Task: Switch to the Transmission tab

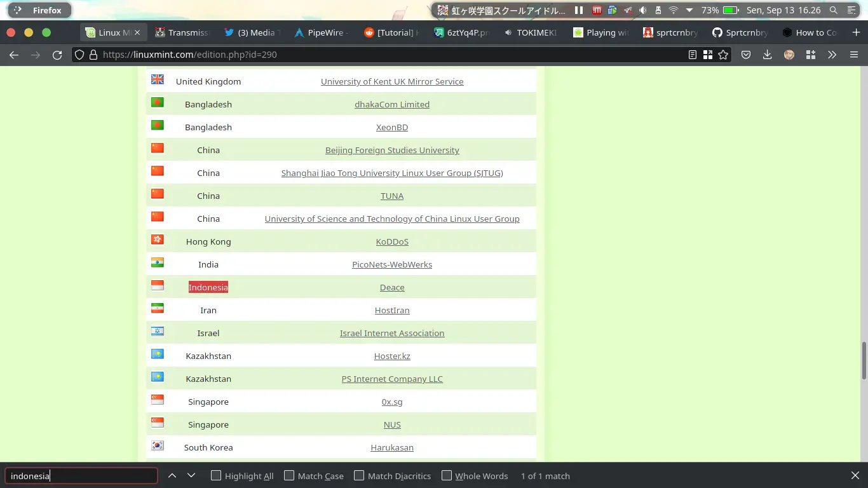Action: pos(181,32)
